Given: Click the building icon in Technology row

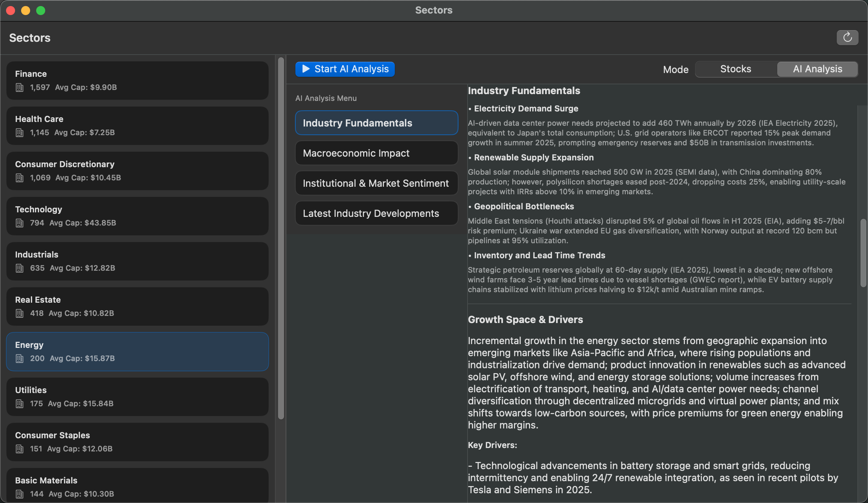Looking at the screenshot, I should click(x=20, y=223).
